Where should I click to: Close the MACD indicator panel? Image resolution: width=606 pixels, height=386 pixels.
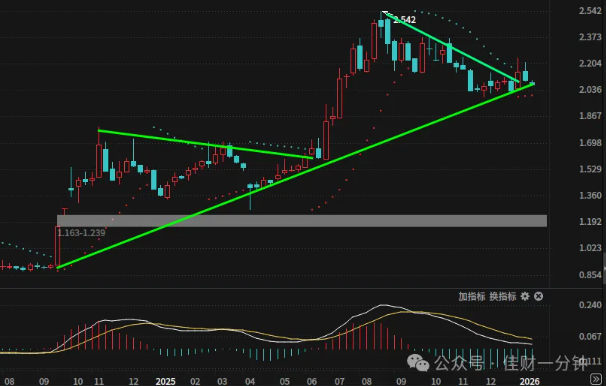coord(538,296)
